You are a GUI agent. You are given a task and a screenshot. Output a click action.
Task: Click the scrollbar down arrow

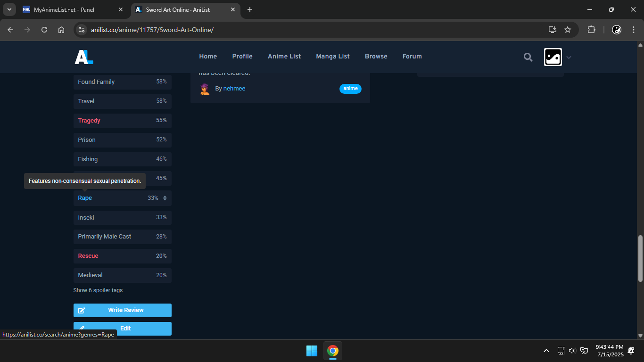click(640, 336)
